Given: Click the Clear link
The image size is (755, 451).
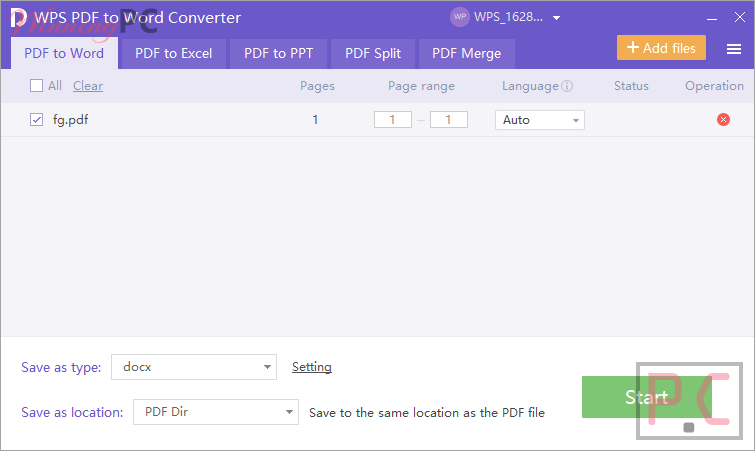Looking at the screenshot, I should (88, 86).
